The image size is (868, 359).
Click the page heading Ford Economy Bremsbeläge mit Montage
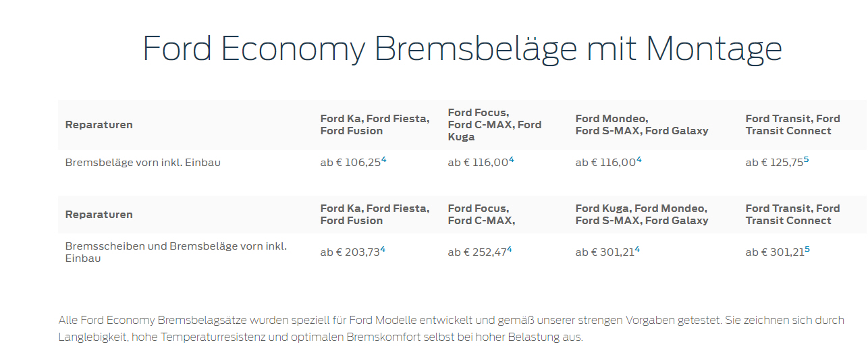coord(462,49)
